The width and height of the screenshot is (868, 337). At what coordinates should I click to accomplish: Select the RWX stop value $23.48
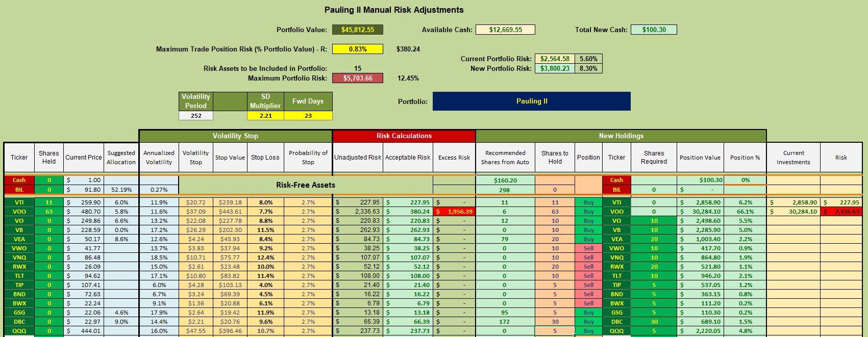[230, 267]
